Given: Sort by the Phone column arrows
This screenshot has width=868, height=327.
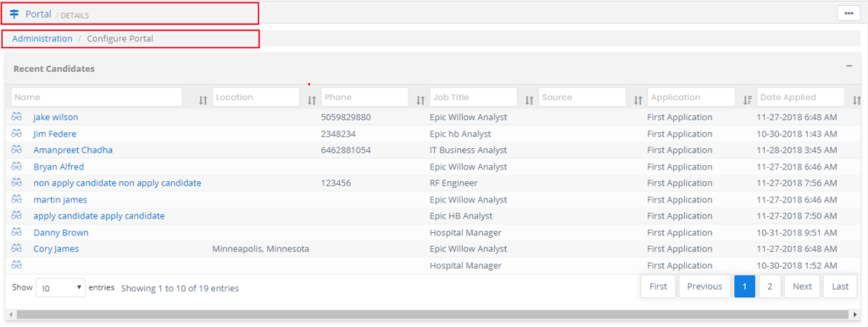Looking at the screenshot, I should [420, 100].
